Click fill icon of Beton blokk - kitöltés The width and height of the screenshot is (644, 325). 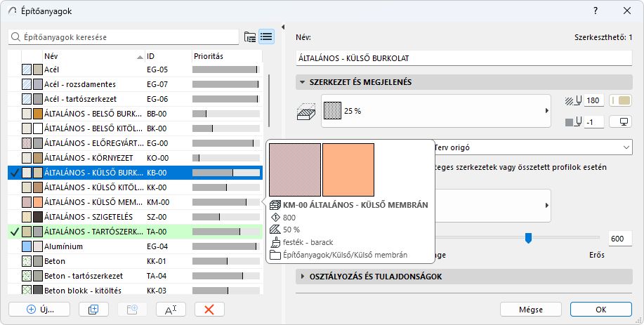coord(27,290)
